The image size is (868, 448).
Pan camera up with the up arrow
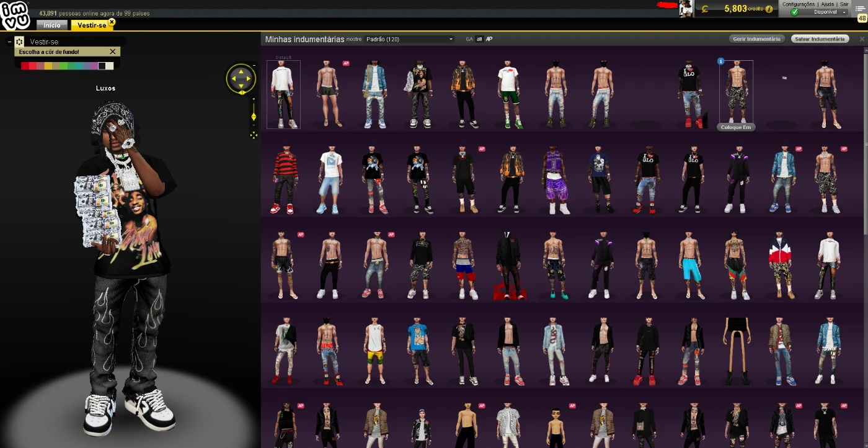[241, 71]
